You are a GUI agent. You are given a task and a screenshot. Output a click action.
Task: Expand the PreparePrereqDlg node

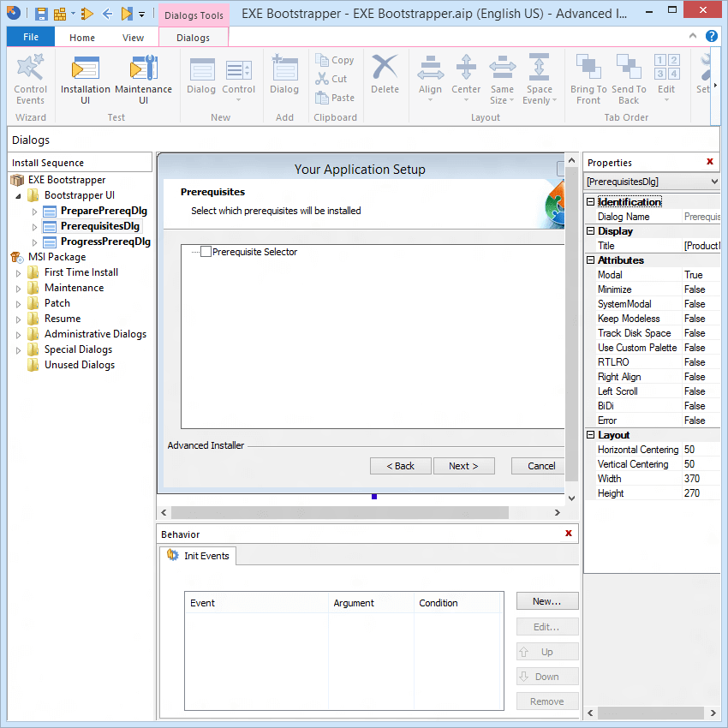coord(34,212)
